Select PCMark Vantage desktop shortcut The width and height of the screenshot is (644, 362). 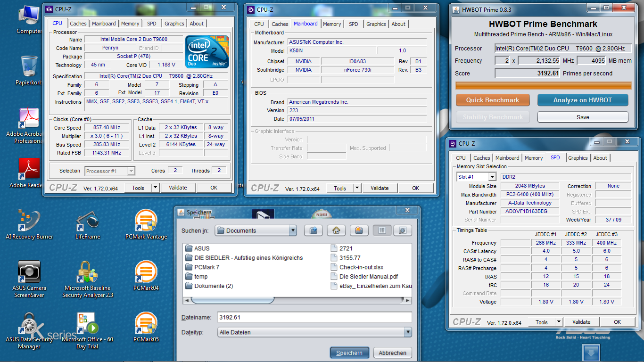[146, 224]
